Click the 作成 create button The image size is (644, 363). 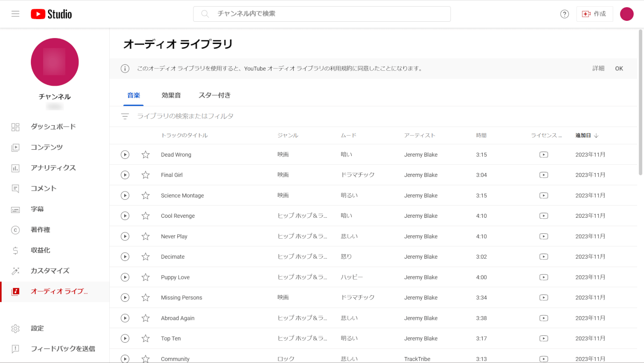(595, 14)
